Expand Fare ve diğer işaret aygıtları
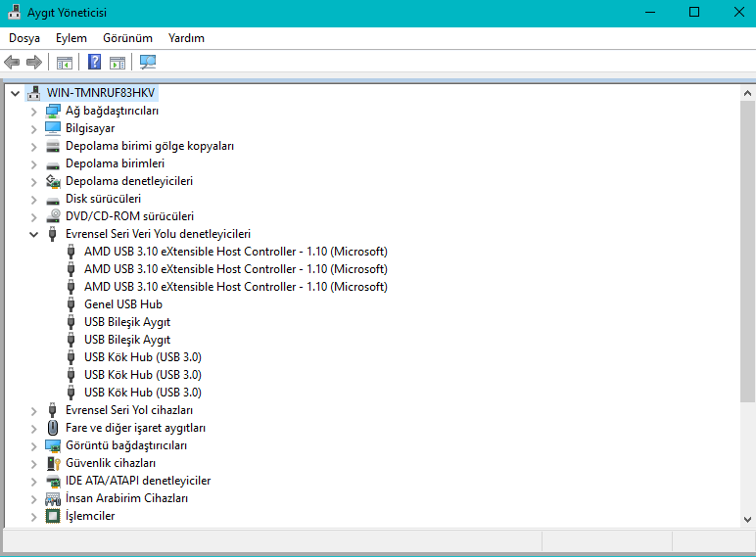The height and width of the screenshot is (557, 756). tap(33, 429)
